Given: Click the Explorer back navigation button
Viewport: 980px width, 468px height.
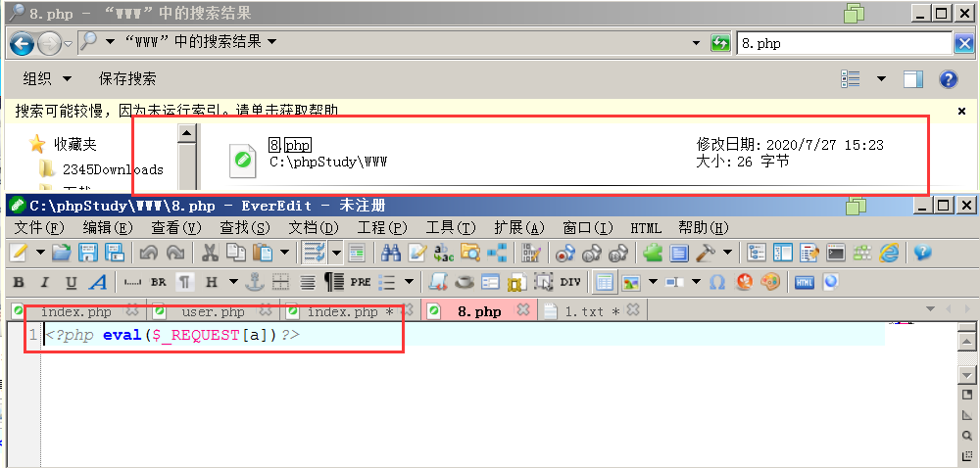Looking at the screenshot, I should pyautogui.click(x=22, y=43).
